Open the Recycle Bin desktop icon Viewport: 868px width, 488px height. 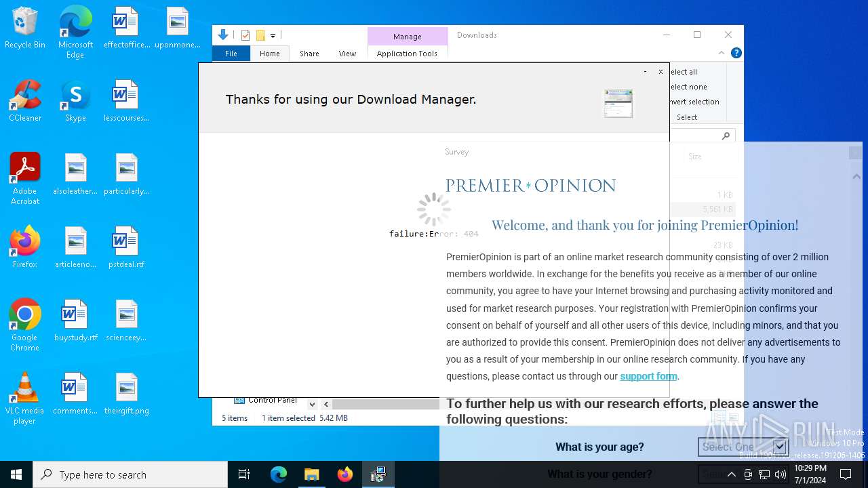click(25, 28)
